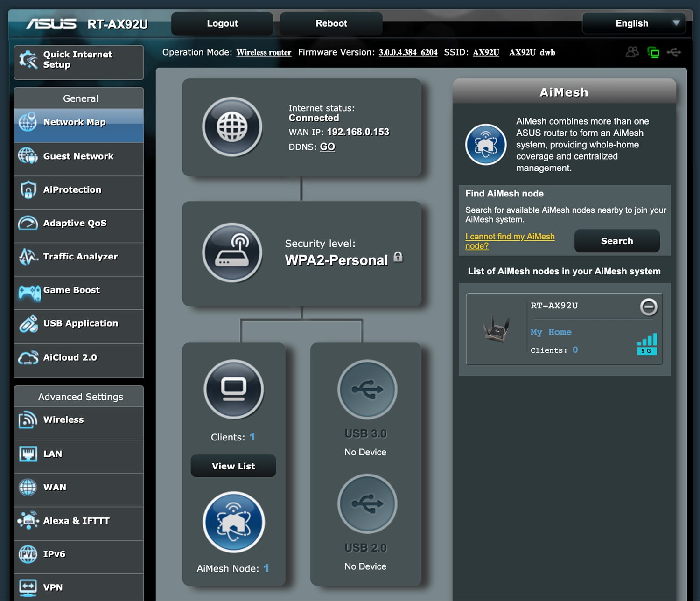The height and width of the screenshot is (601, 700).
Task: Open Game Boost section
Action: tap(79, 293)
